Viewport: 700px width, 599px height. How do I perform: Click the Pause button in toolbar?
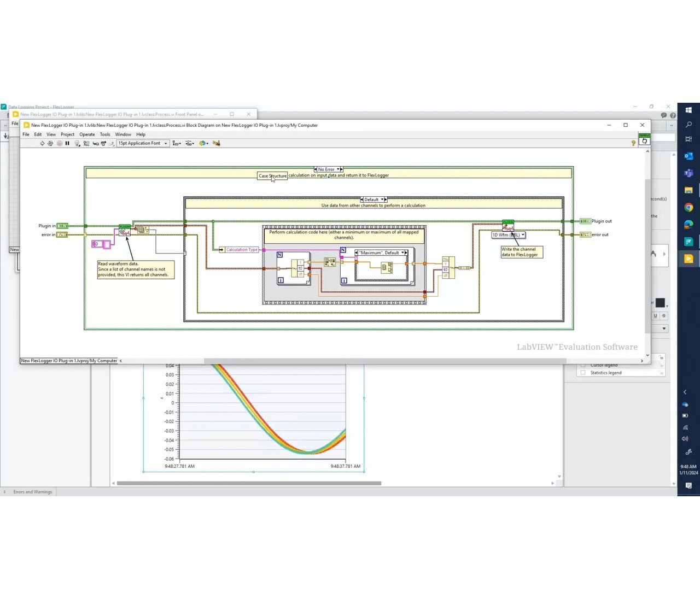pos(67,143)
